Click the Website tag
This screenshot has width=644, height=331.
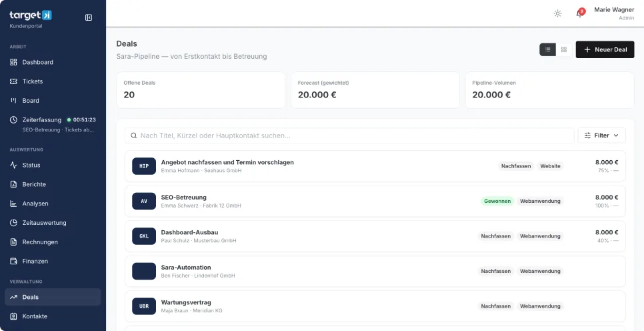tap(551, 166)
